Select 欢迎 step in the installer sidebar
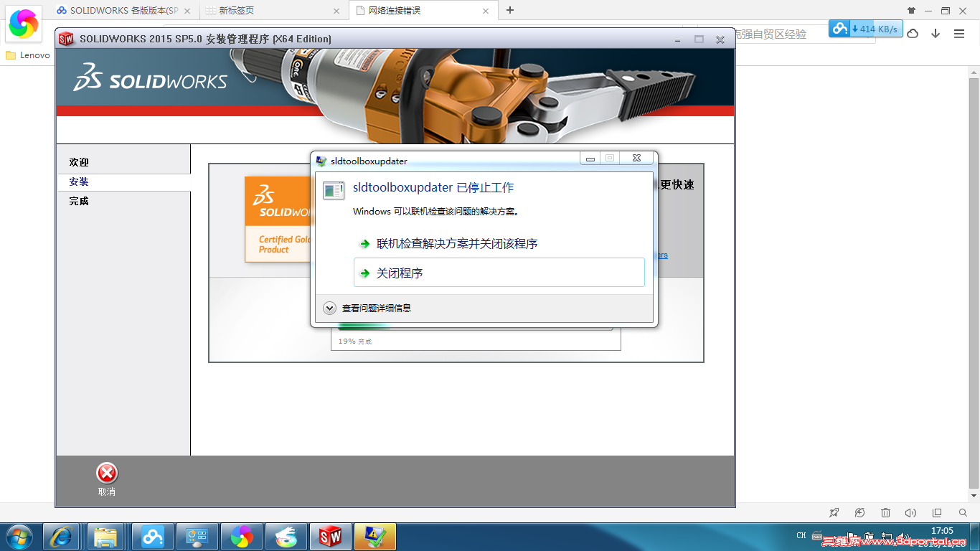Screen dimensions: 980x551 (x=79, y=162)
